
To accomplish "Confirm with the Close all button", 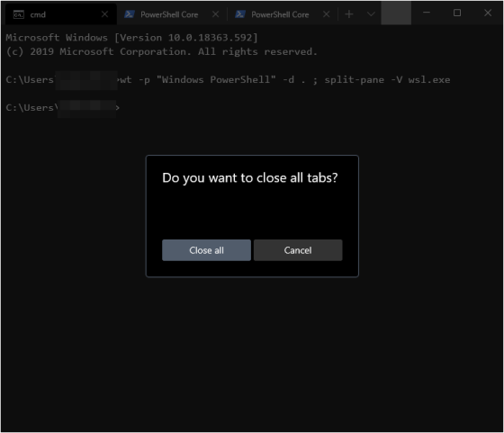I will tap(206, 250).
